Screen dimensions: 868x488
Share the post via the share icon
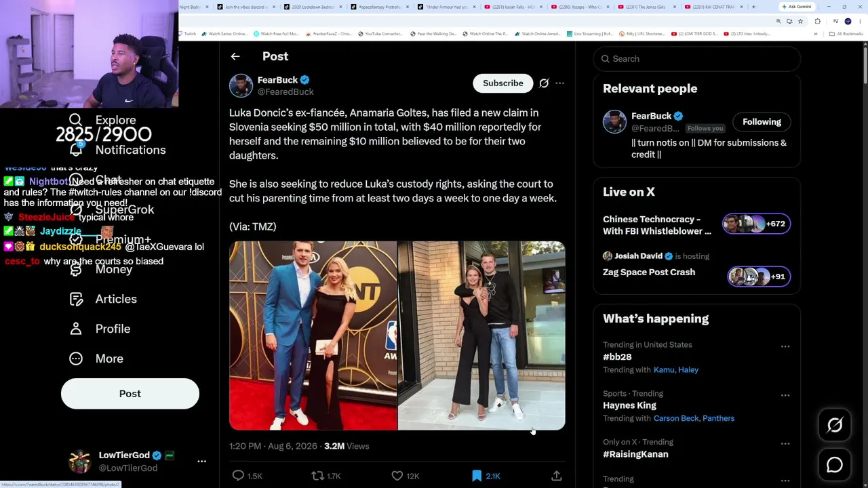click(x=556, y=476)
